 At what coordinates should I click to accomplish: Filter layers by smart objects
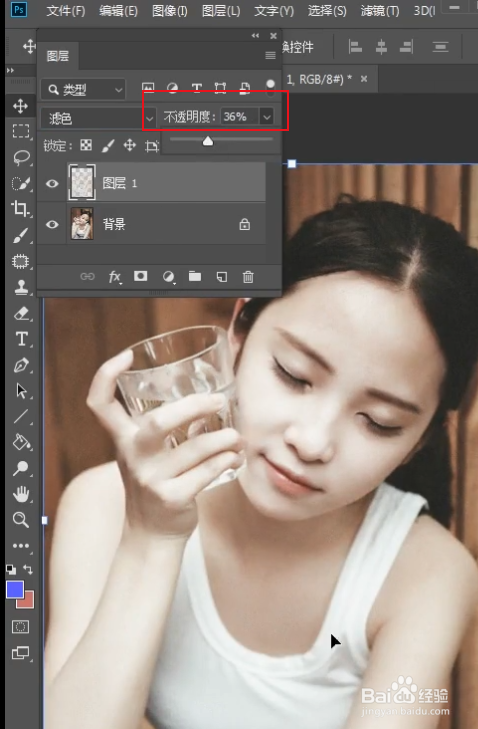pos(245,88)
